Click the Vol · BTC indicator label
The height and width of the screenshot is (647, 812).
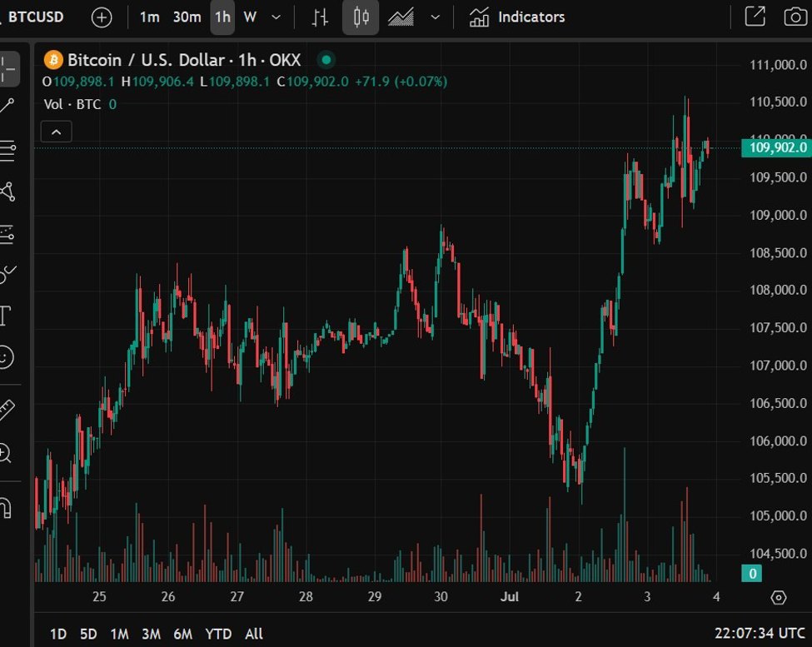pyautogui.click(x=72, y=105)
